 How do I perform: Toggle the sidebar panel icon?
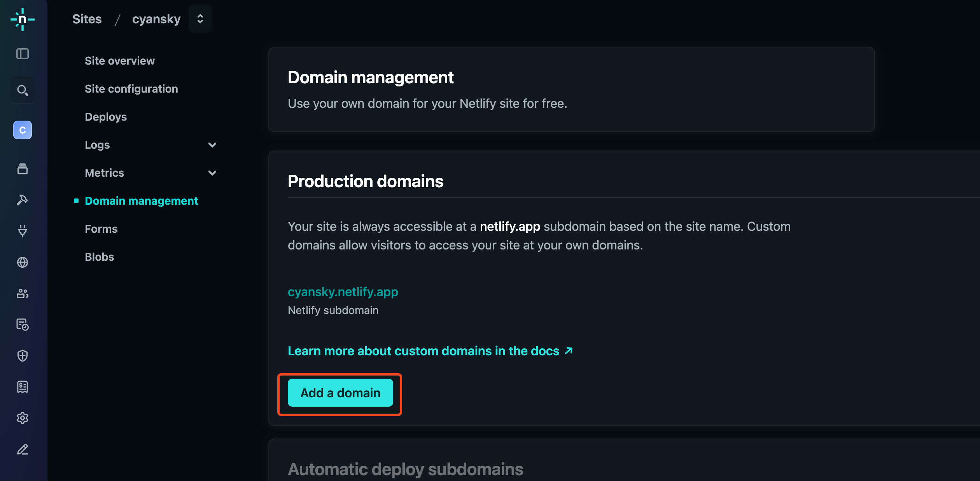pyautogui.click(x=23, y=54)
